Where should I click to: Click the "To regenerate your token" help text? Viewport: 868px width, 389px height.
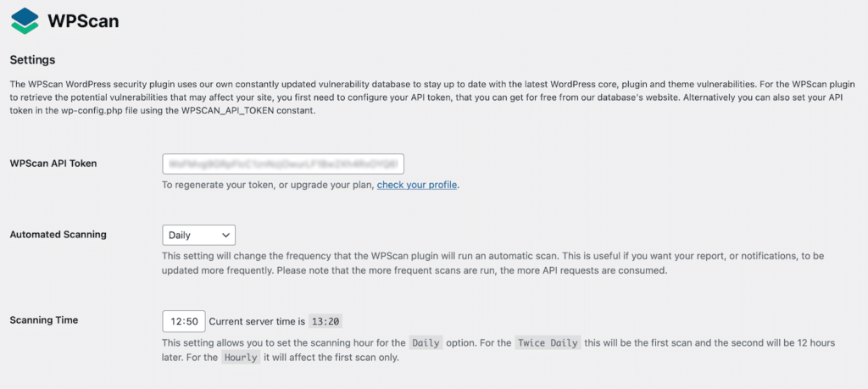pos(268,185)
